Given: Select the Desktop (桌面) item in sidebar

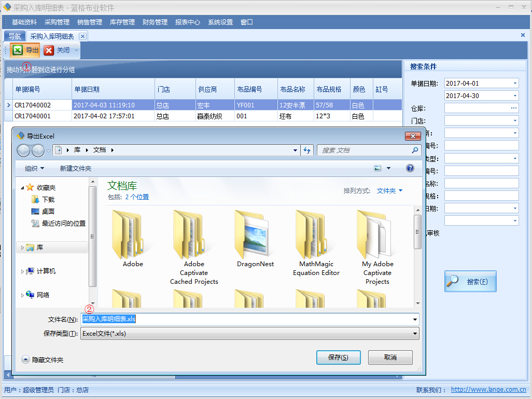Looking at the screenshot, I should click(48, 211).
